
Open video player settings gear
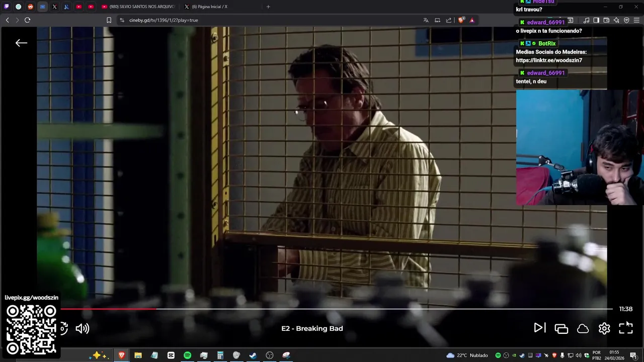click(x=604, y=329)
